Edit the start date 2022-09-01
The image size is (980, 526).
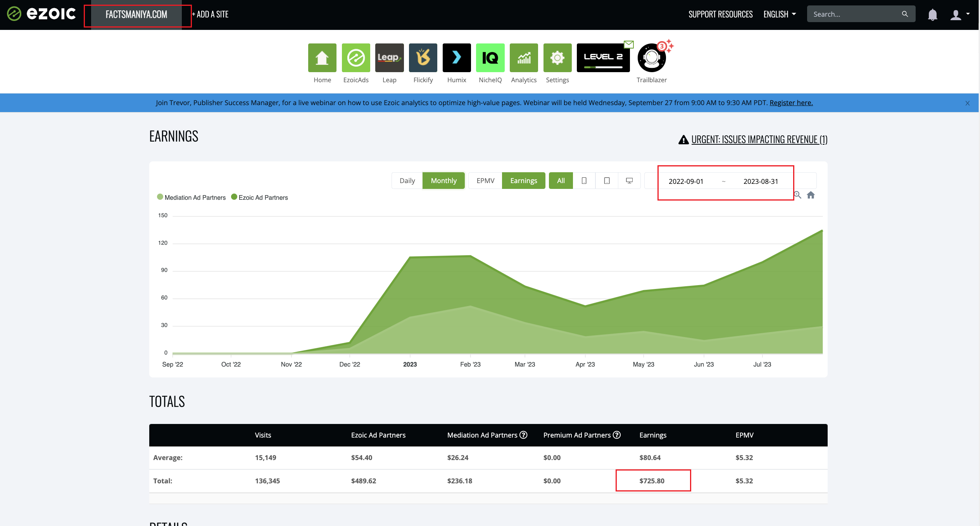tap(686, 182)
